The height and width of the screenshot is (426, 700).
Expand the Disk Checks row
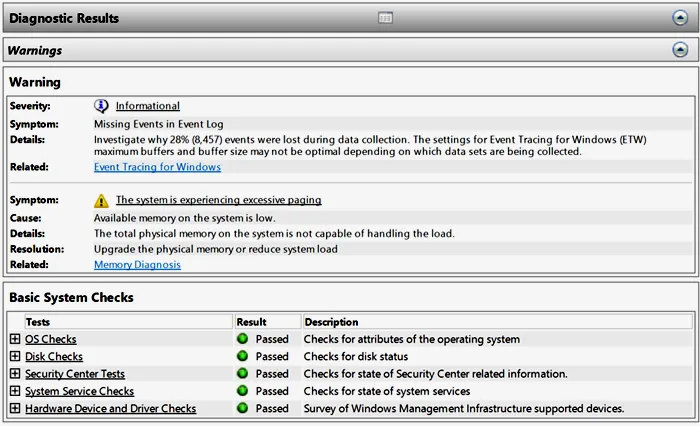pos(15,357)
